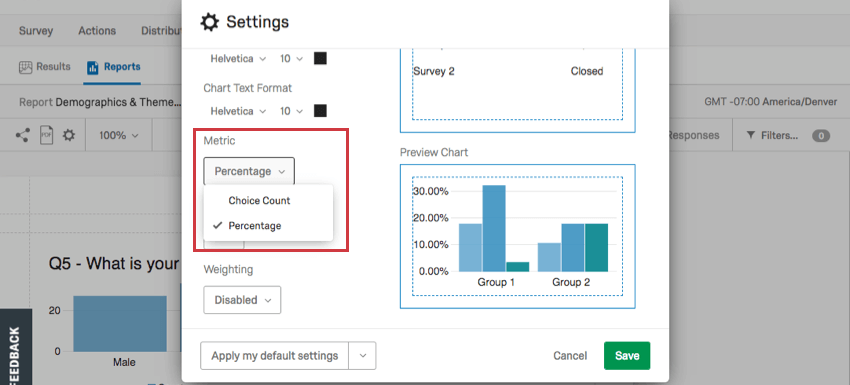
Task: Select Choice Count metric option
Action: pos(259,200)
